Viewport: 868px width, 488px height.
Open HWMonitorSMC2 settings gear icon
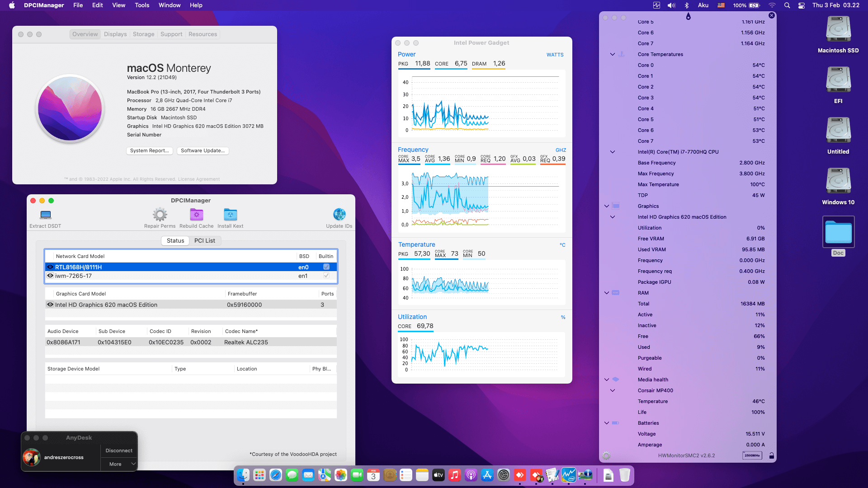[606, 455]
